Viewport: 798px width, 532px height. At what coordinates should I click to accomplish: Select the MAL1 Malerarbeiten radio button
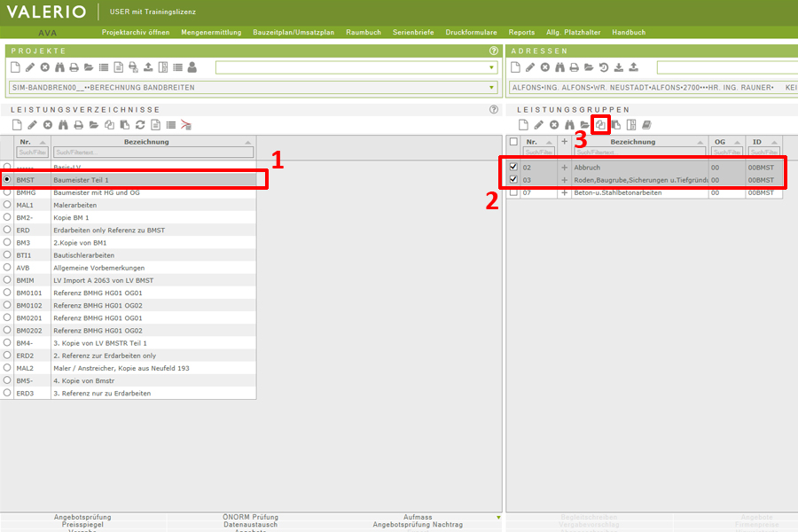(x=8, y=204)
